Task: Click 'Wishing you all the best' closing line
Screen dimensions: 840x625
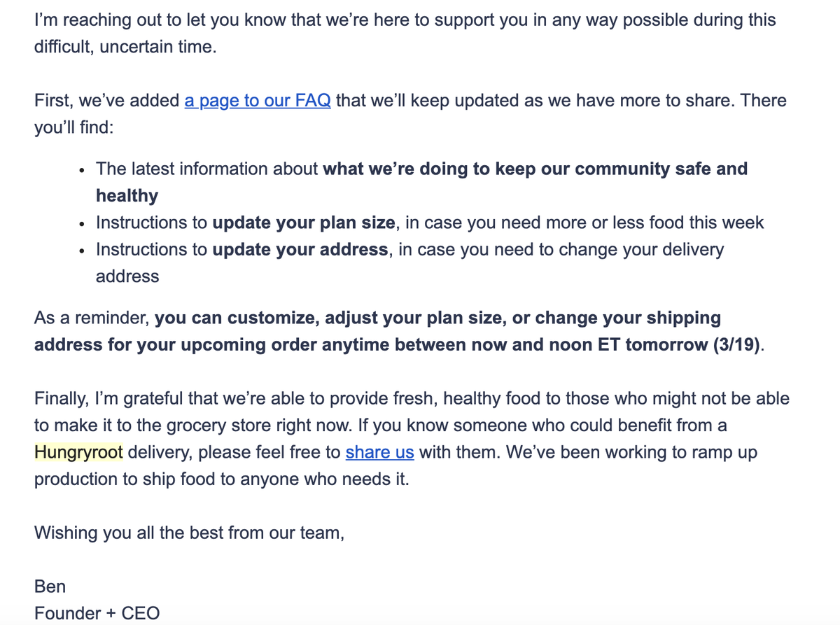Action: coord(189,533)
